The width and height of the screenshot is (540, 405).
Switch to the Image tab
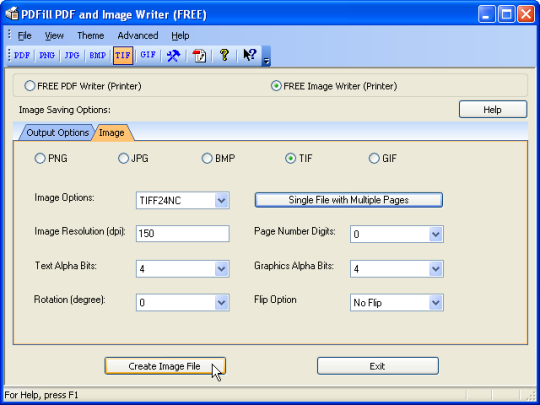click(x=112, y=133)
